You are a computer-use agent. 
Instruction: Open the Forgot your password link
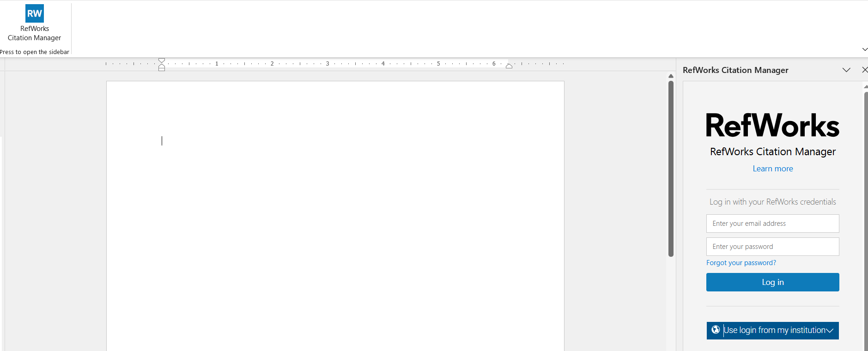pyautogui.click(x=741, y=263)
